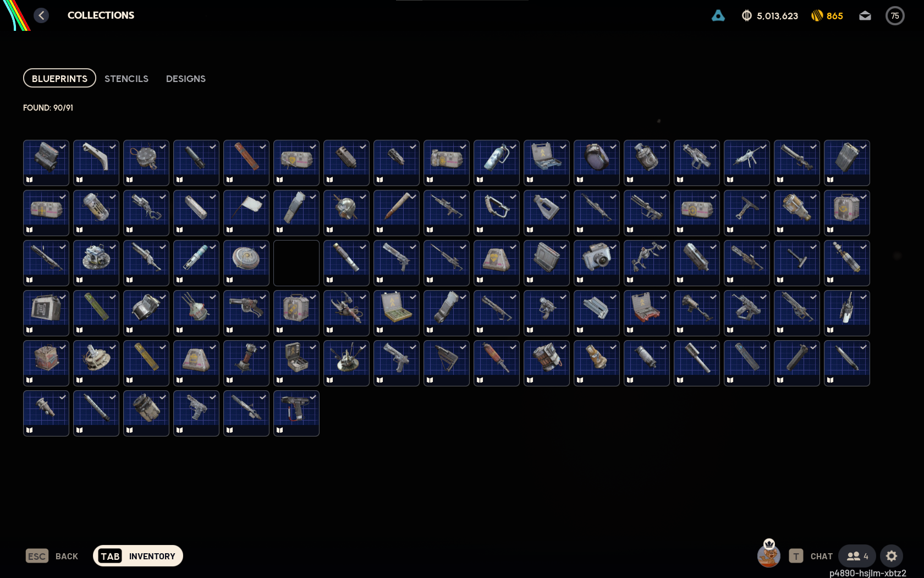The width and height of the screenshot is (924, 578).
Task: Select the caged cylinder canister blueprint
Action: coord(96,213)
